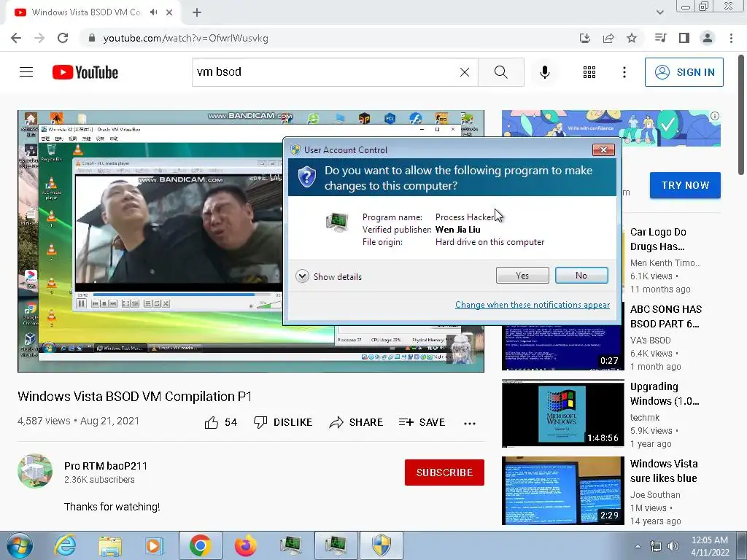The width and height of the screenshot is (747, 560).
Task: Search with voice microphone icon
Action: pyautogui.click(x=544, y=72)
